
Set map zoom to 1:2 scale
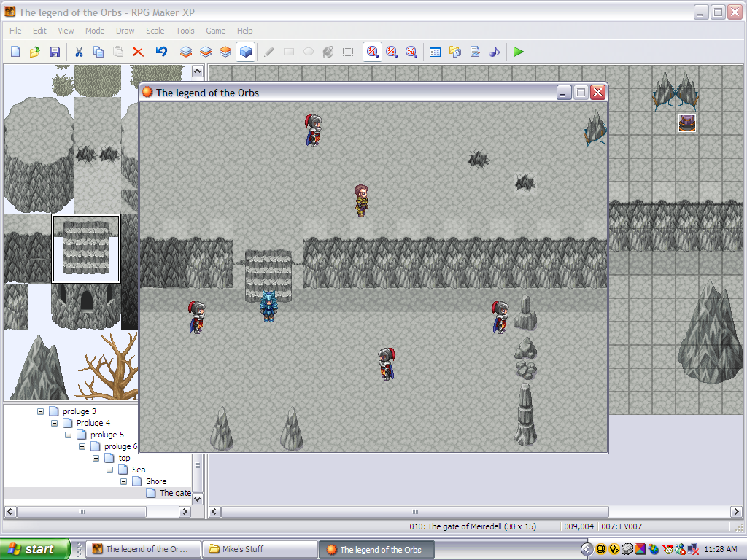392,52
